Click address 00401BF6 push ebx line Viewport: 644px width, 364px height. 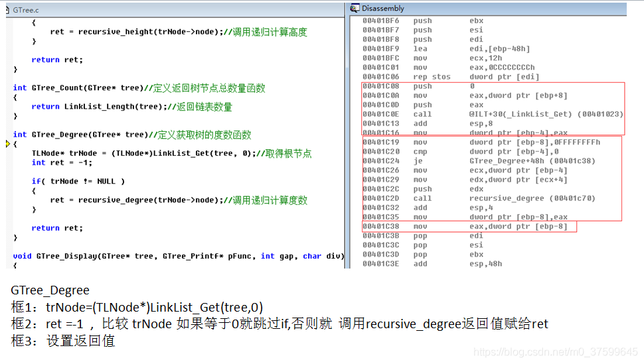click(423, 21)
